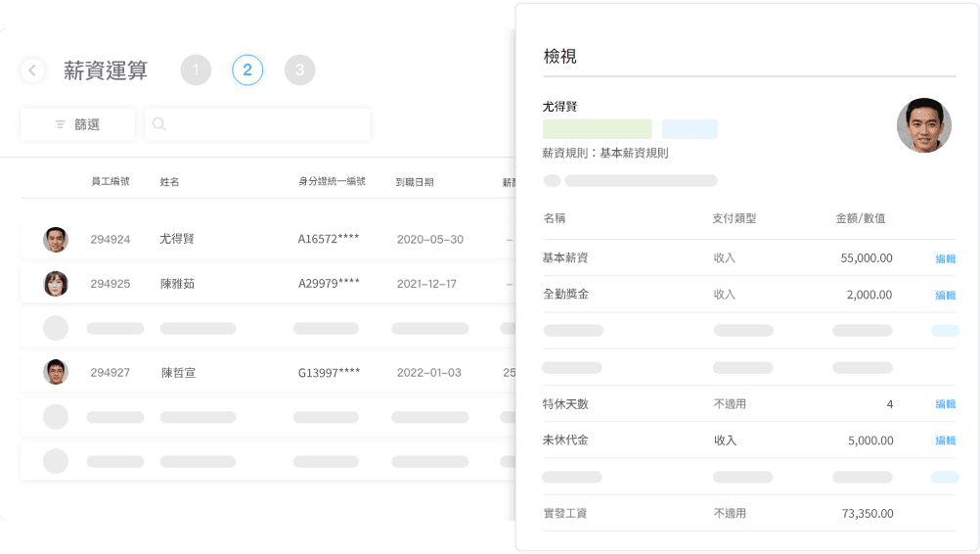
Task: Select employee number 294927
Action: click(110, 373)
